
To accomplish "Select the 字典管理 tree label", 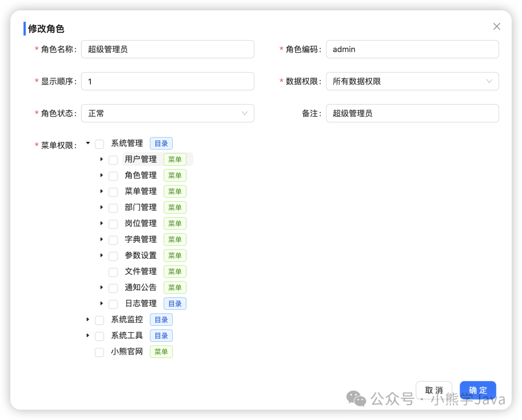I will (141, 239).
